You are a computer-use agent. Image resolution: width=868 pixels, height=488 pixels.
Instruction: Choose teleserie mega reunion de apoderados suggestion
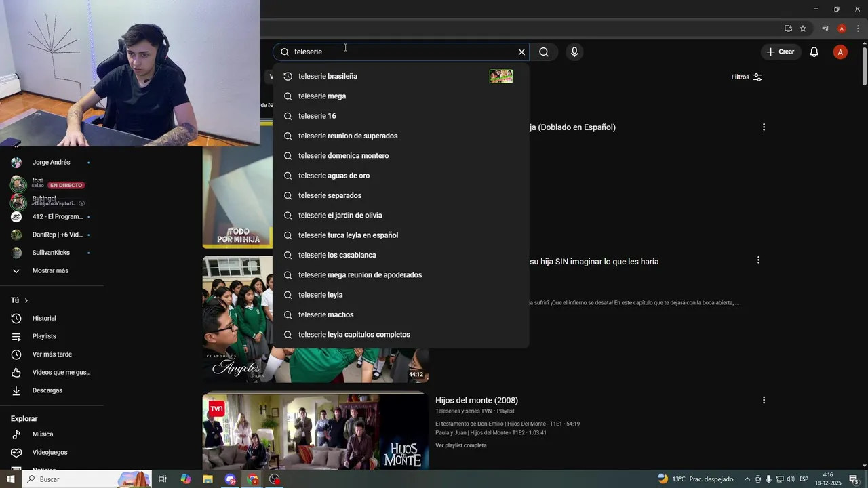click(401, 275)
